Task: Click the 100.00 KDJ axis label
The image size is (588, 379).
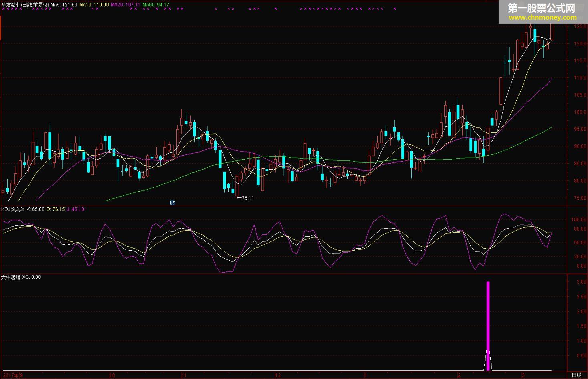Action: pyautogui.click(x=579, y=220)
